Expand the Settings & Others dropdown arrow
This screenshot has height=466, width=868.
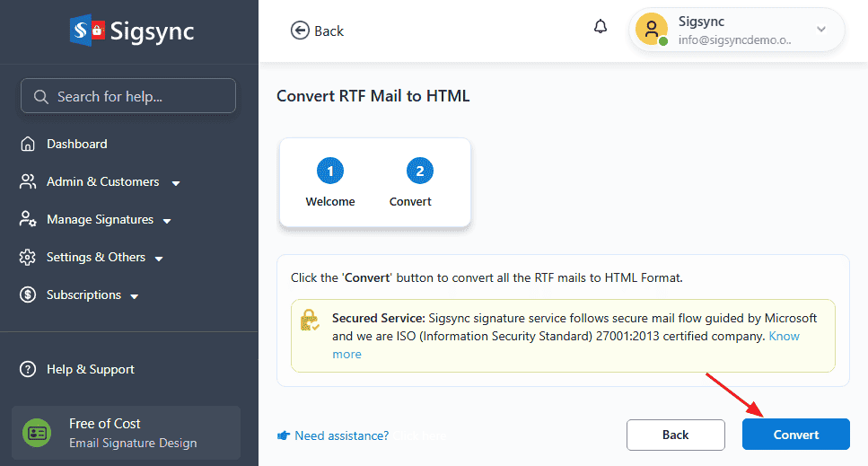(x=159, y=259)
